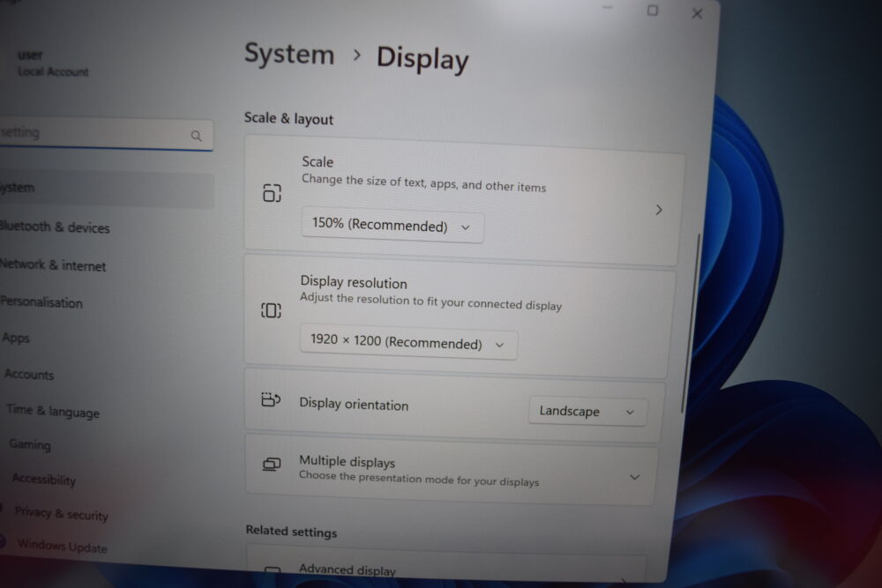The image size is (882, 588).
Task: Open Bluetooth & devices settings
Action: pyautogui.click(x=55, y=227)
